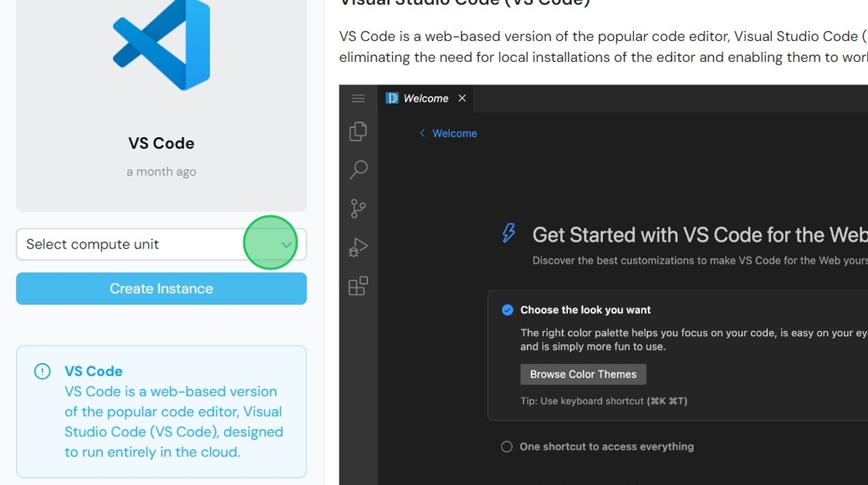
Task: Click the VS Code card title
Action: [161, 143]
